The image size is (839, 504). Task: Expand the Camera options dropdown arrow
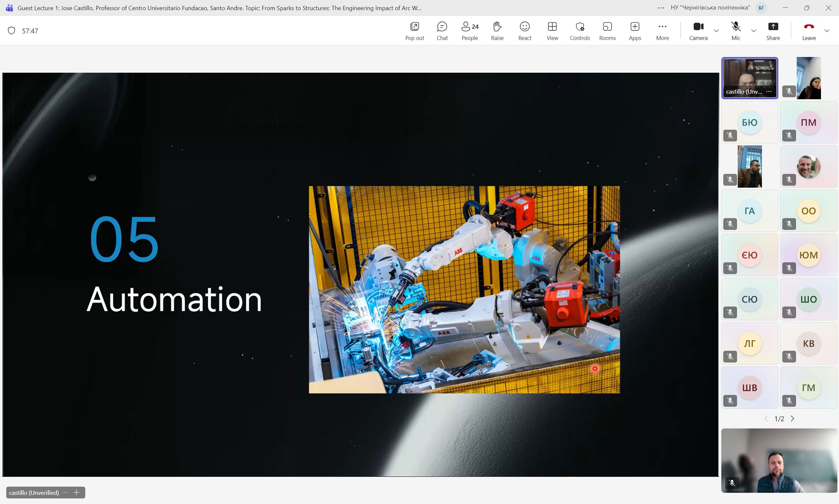[716, 31]
